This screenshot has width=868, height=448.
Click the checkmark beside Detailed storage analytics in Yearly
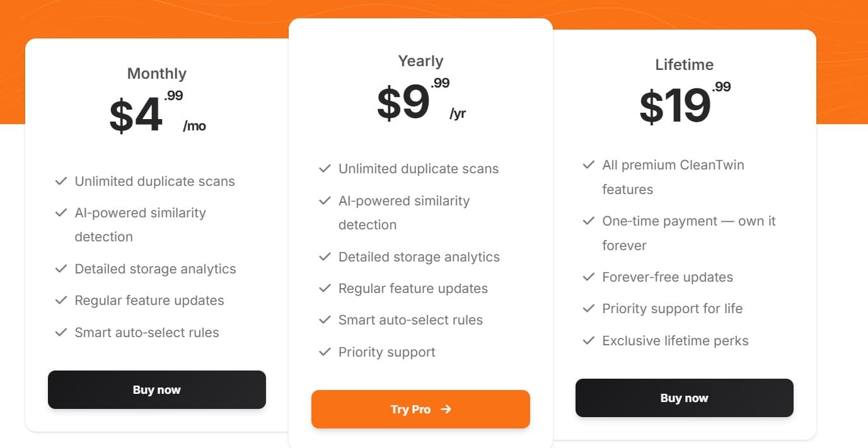[325, 256]
